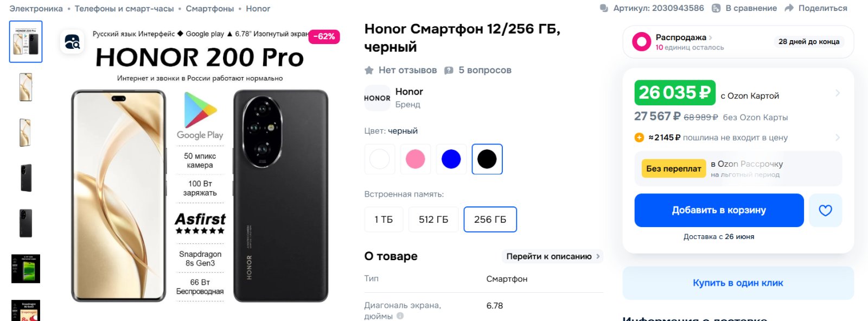Go to 'Телефоны и смарт-часы' breadcrumb

tap(124, 9)
